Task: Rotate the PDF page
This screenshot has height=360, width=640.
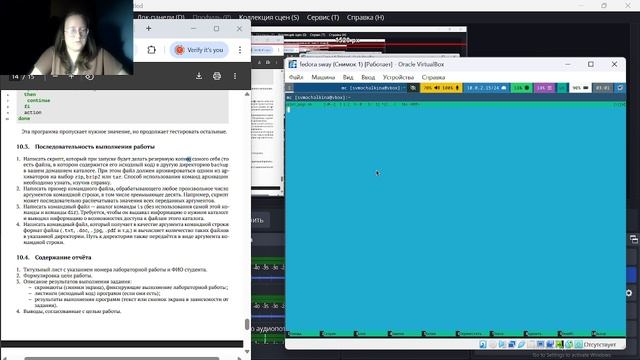Action: 89,76
